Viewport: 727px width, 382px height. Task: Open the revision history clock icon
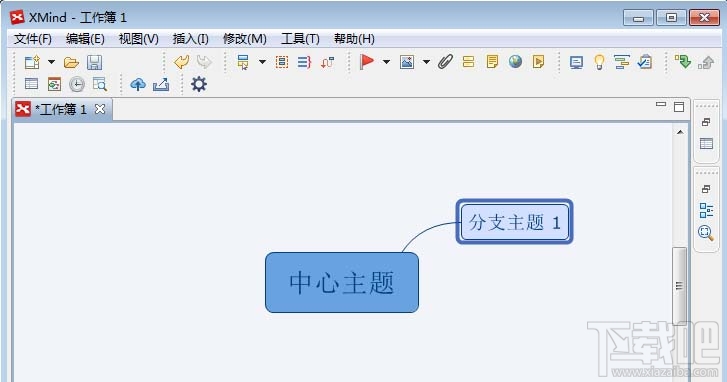click(77, 84)
